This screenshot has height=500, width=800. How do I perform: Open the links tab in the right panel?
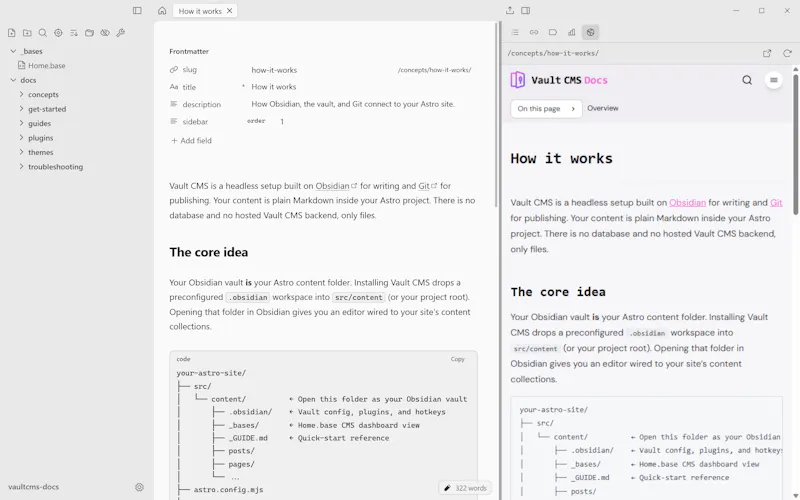pyautogui.click(x=534, y=32)
